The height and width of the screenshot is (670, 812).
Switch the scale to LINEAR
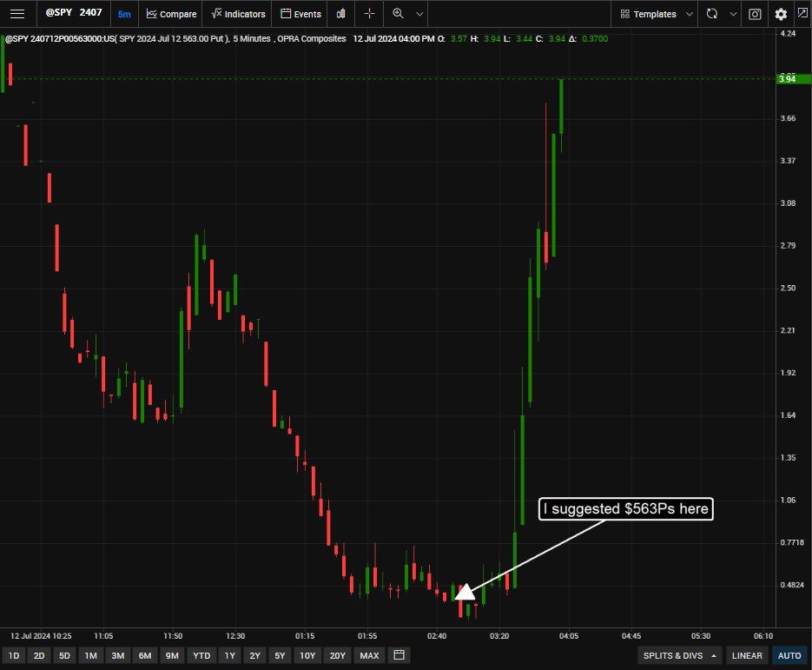(x=747, y=655)
